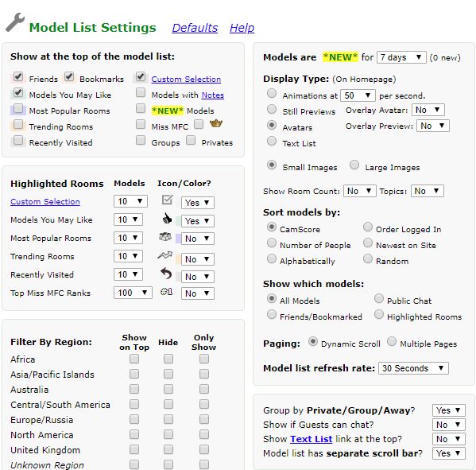The width and height of the screenshot is (476, 470).
Task: Click the Recently Visited back-arrow icon
Action: (166, 274)
